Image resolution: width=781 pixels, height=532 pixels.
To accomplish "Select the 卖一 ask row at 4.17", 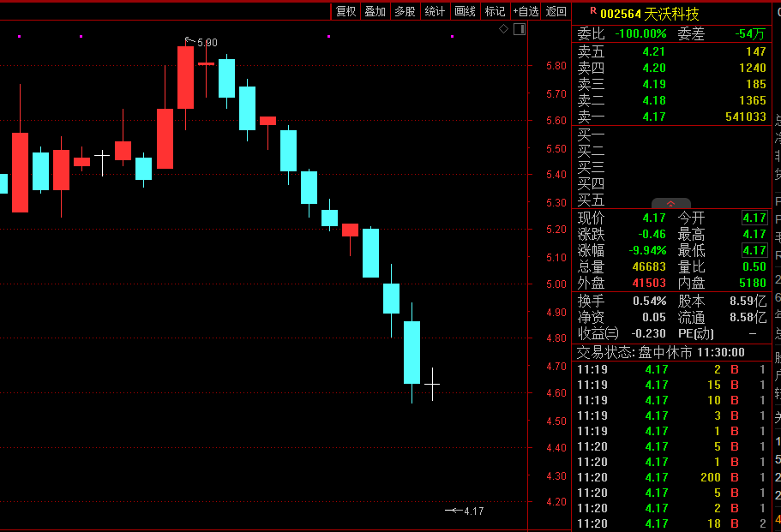I will (x=671, y=117).
